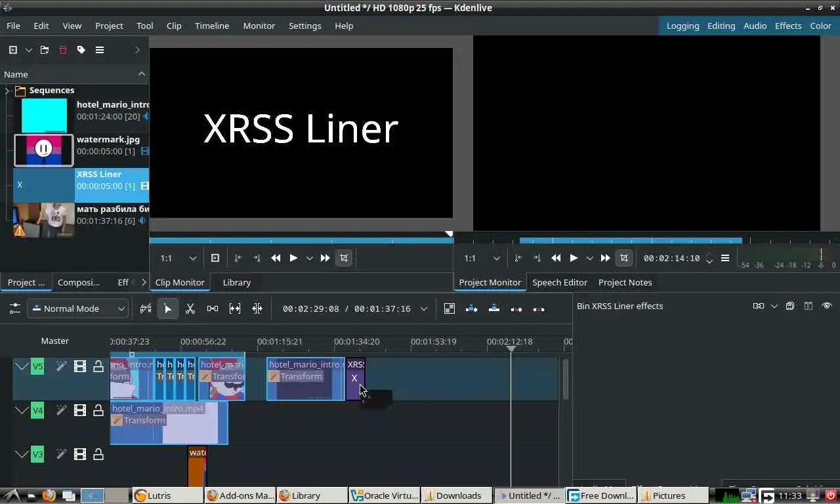Open the Normal Mode edit dropdown
Viewport: 840px width, 504px height.
(77, 308)
